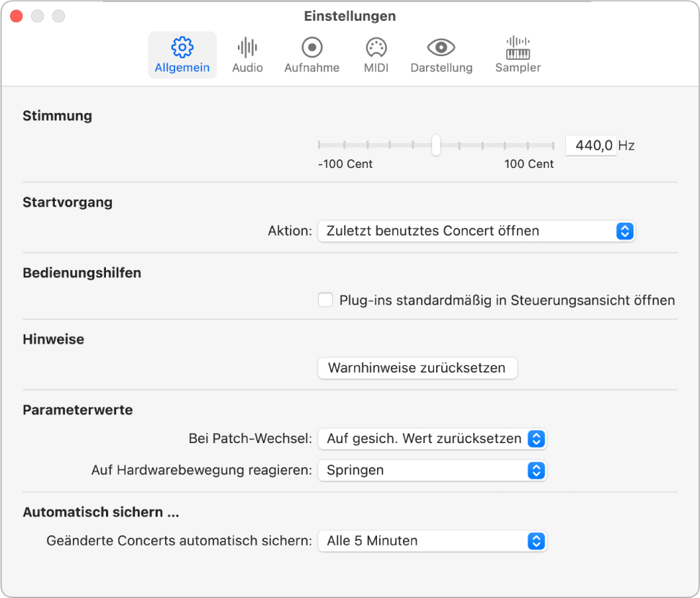Click the 100 Cent end of slider track
700x598 pixels.
(x=552, y=146)
